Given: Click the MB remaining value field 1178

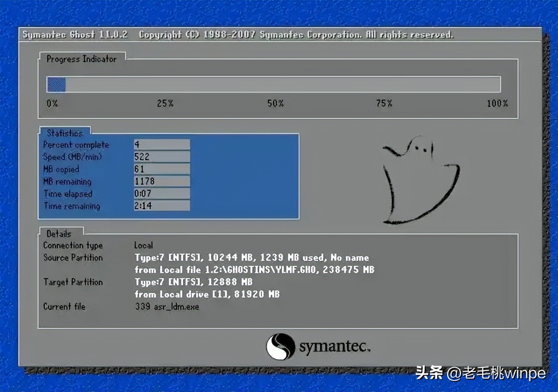Looking at the screenshot, I should [162, 181].
